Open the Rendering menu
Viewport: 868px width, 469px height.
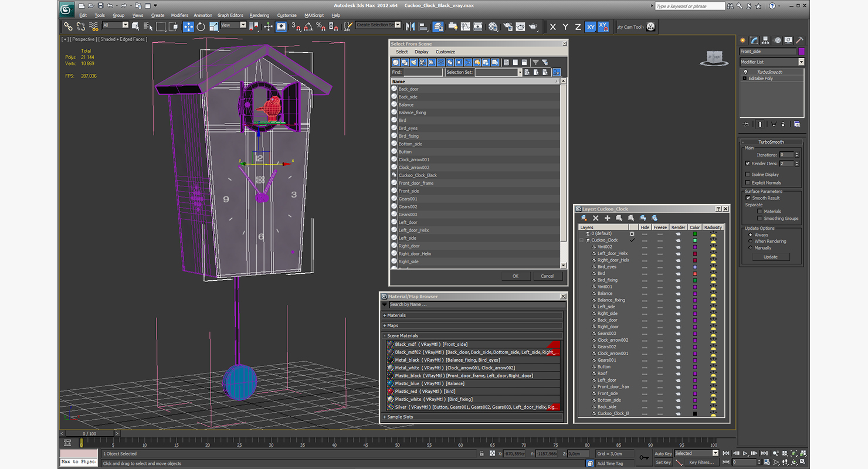tap(259, 15)
